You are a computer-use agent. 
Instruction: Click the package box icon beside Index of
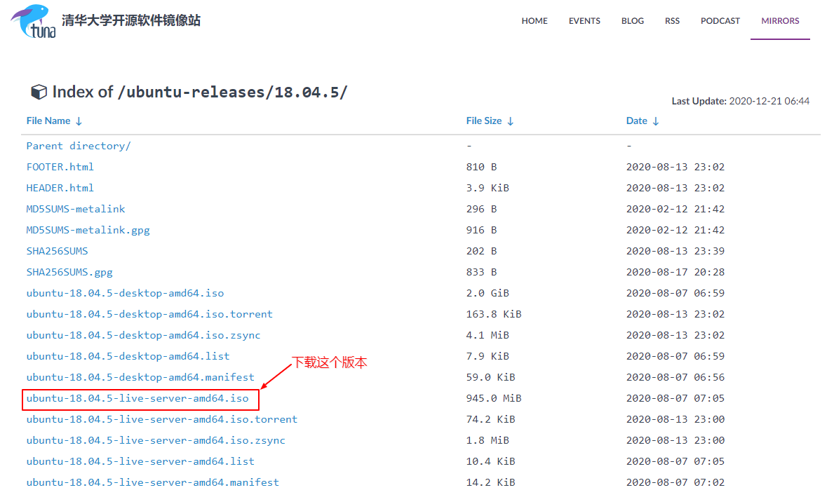coord(39,93)
